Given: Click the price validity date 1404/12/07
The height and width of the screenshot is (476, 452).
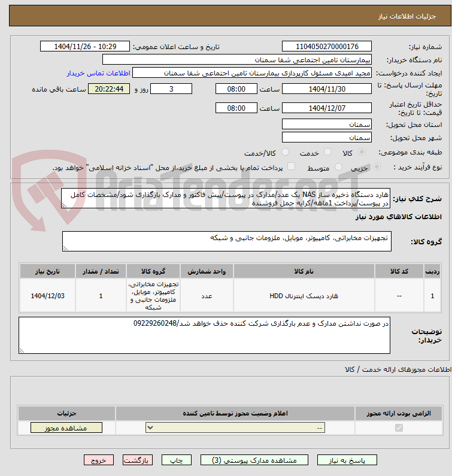Looking at the screenshot, I should click(327, 108).
